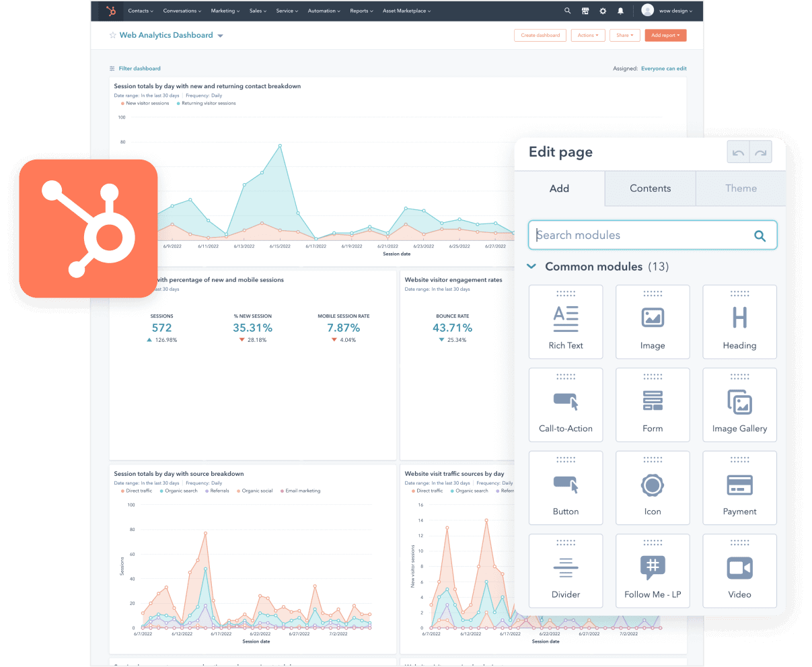Add the Button module
812x667 pixels.
tap(566, 488)
